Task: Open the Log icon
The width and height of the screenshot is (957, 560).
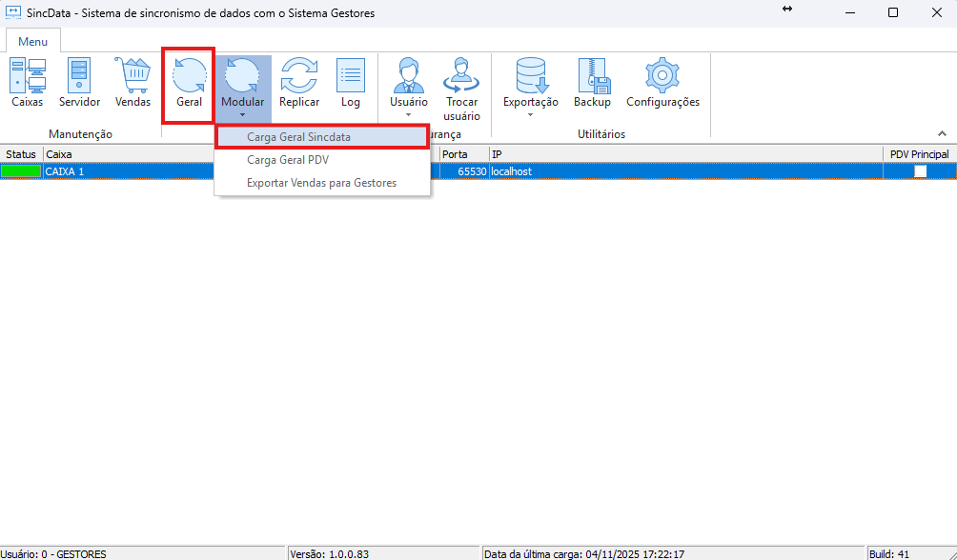Action: [351, 83]
